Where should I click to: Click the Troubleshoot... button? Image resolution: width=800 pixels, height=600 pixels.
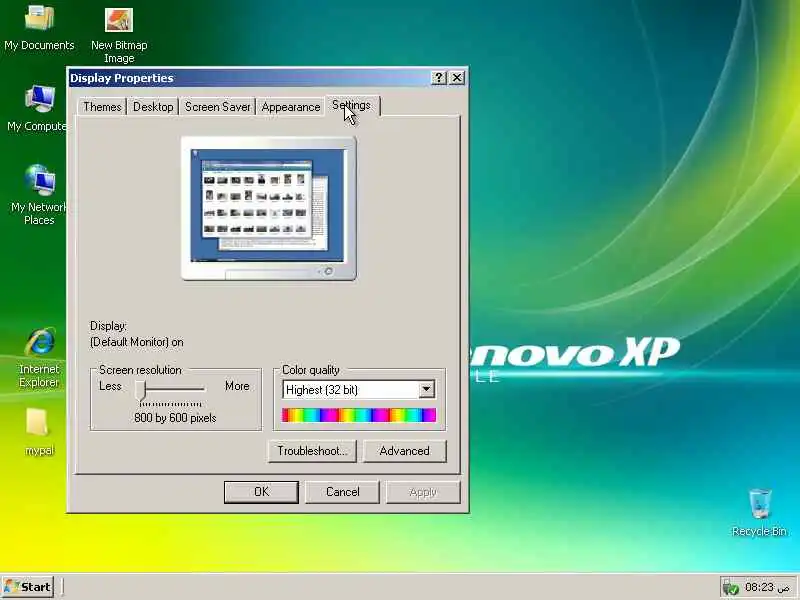[x=312, y=451]
